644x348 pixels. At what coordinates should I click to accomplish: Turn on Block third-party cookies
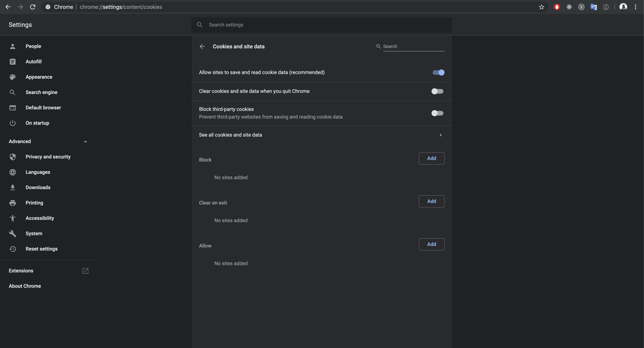[437, 113]
